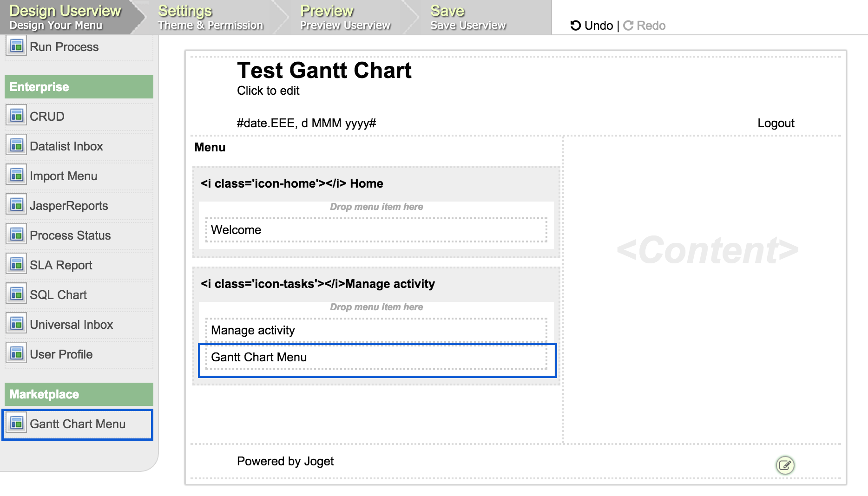Click the Logout link in header
The image size is (868, 496).
[776, 123]
